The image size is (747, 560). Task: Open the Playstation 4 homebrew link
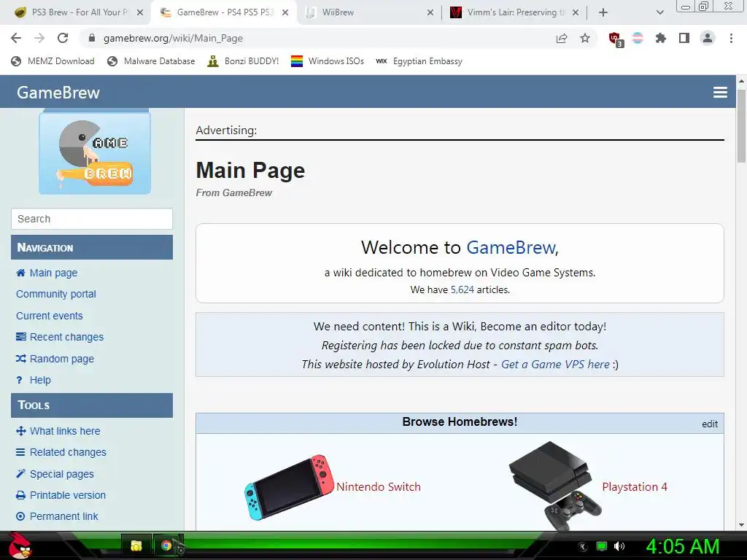coord(635,486)
